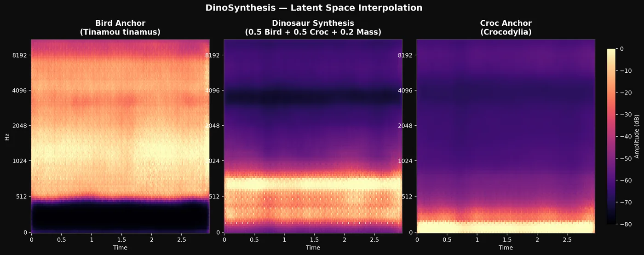Click the "4096" Hz tick of Dinosaur Synthesis plot
Image resolution: width=644 pixels, height=255 pixels.
click(x=213, y=90)
